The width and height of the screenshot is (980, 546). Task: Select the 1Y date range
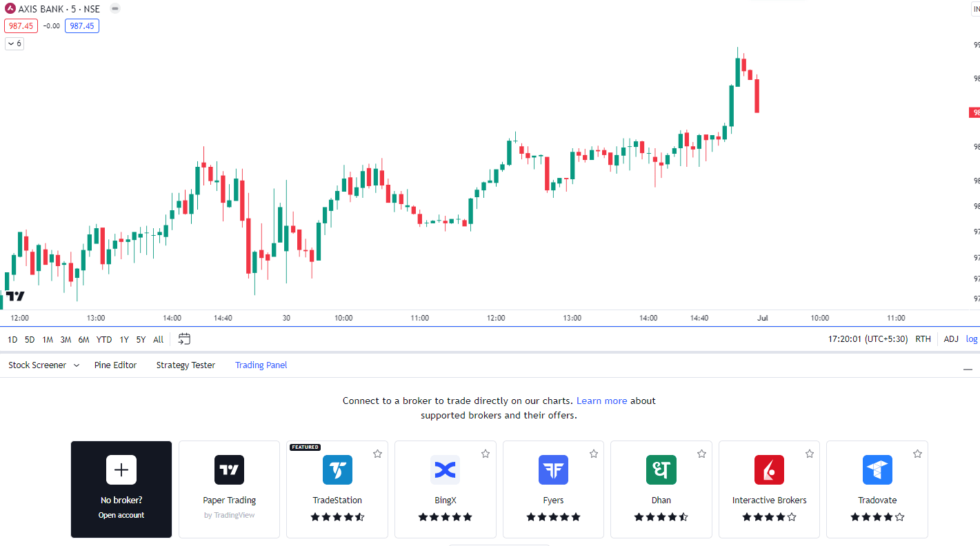[124, 339]
